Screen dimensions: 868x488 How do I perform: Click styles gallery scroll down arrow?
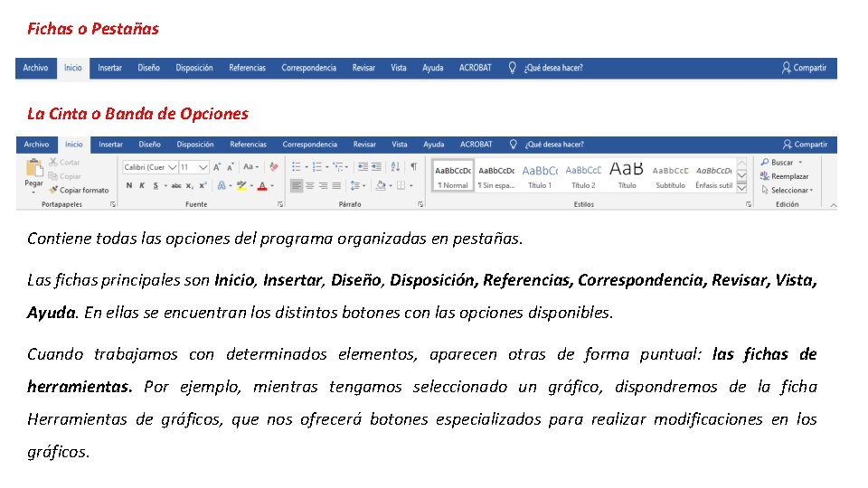742,175
